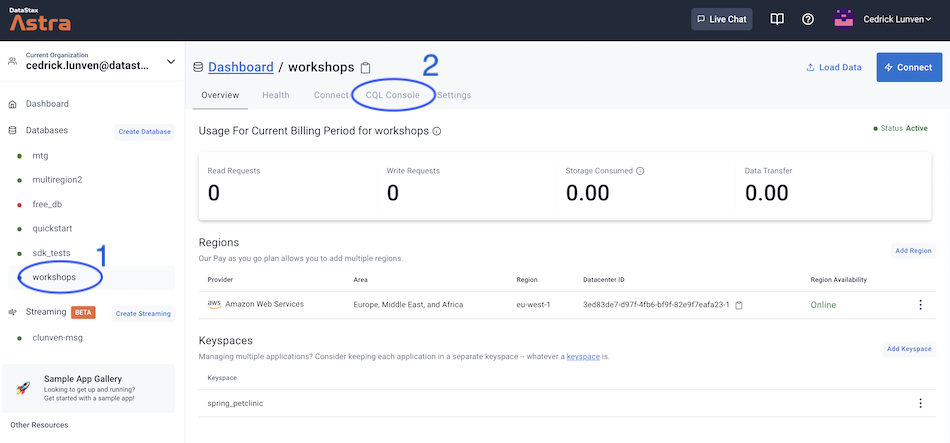Click the Load Data button

pos(834,67)
